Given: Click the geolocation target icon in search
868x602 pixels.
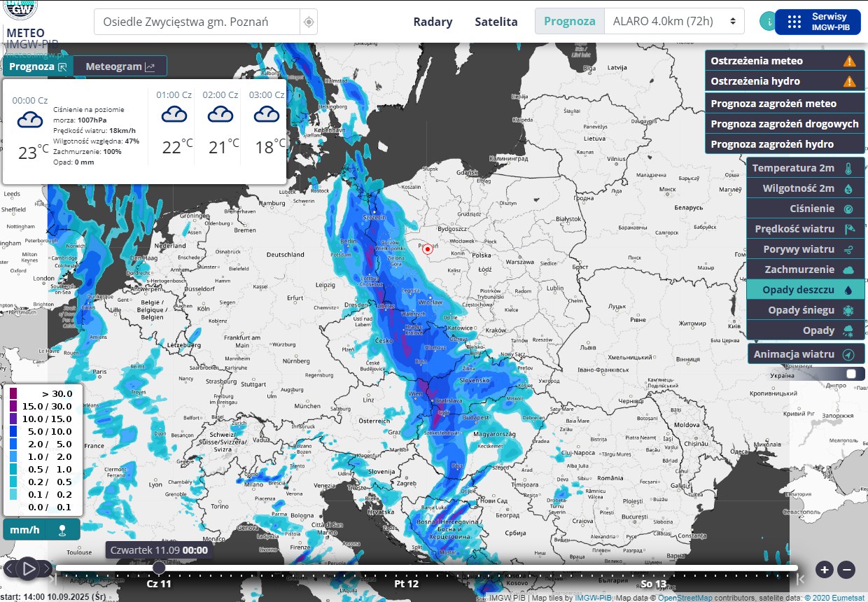Looking at the screenshot, I should [x=309, y=22].
